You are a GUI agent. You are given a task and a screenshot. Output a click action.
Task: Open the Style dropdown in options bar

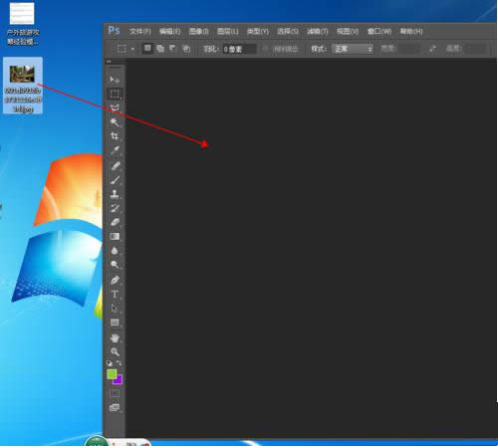(x=353, y=49)
